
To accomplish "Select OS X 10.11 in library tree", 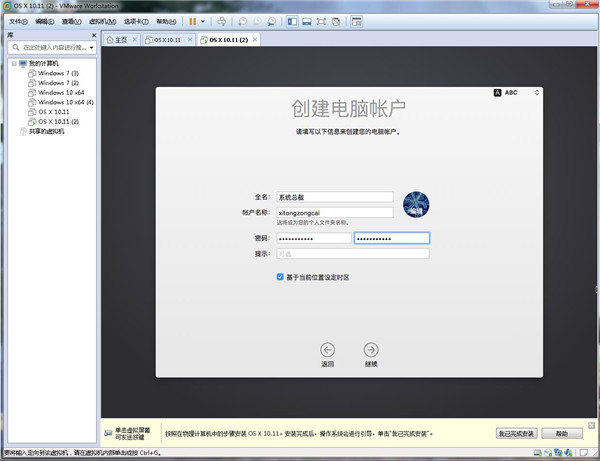I will 49,112.
